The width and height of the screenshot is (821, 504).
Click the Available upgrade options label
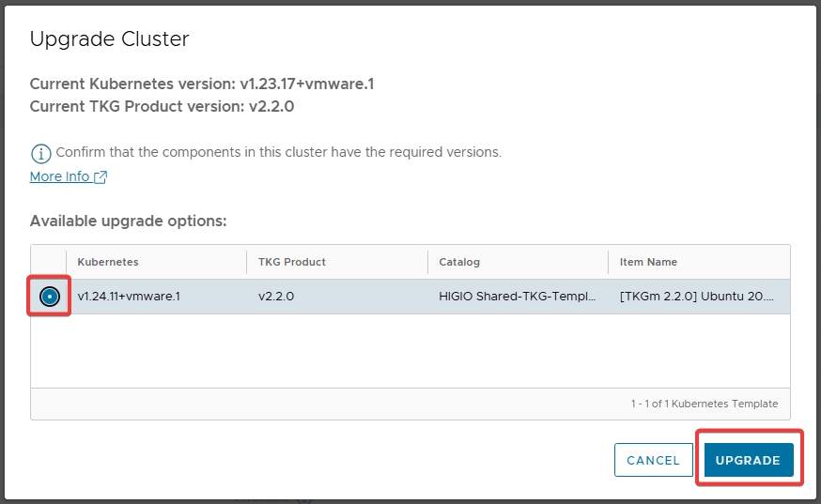tap(129, 221)
